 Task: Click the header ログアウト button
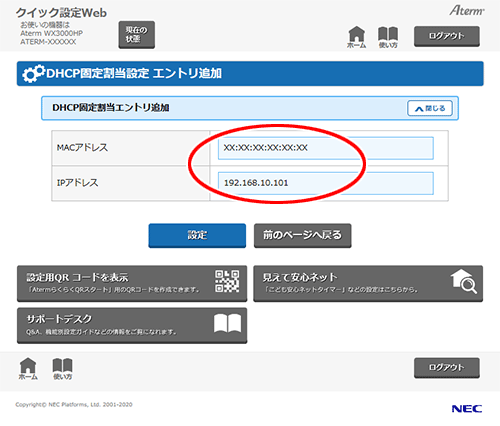447,36
